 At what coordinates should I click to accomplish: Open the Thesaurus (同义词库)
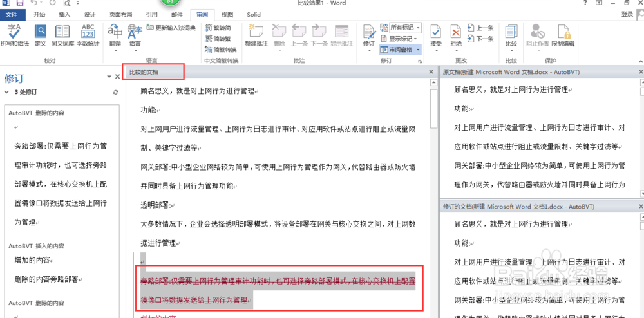point(62,35)
